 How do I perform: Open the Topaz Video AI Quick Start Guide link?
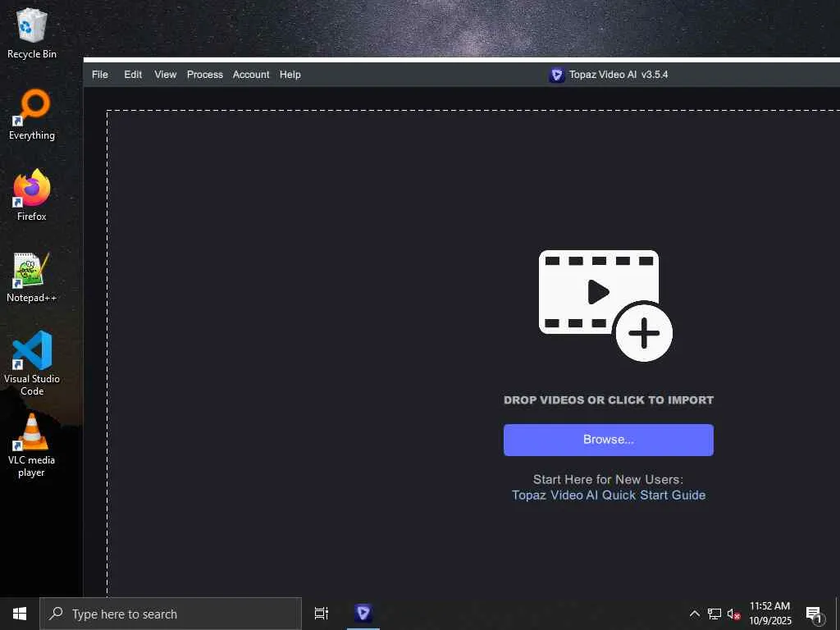(608, 495)
